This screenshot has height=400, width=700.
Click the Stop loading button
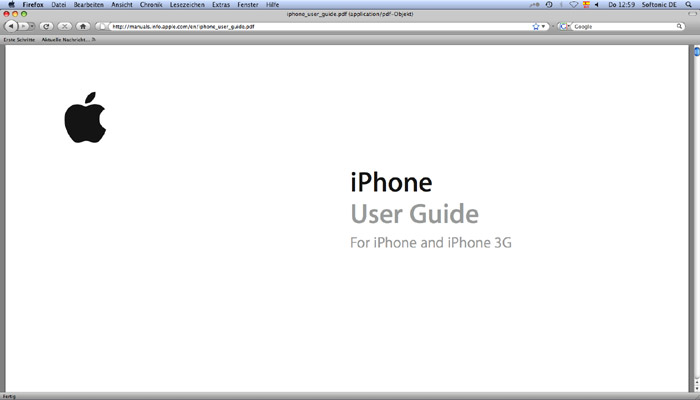pos(64,26)
